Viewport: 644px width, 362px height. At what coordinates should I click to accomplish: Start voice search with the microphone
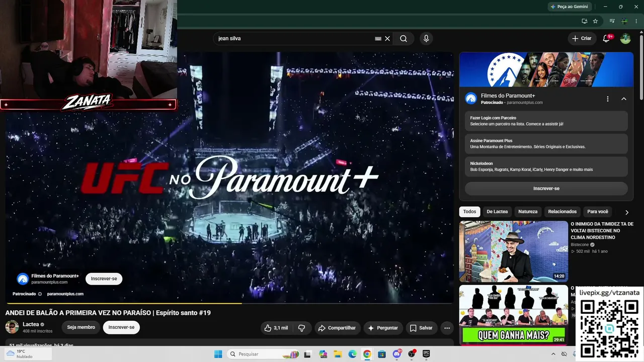tap(426, 38)
